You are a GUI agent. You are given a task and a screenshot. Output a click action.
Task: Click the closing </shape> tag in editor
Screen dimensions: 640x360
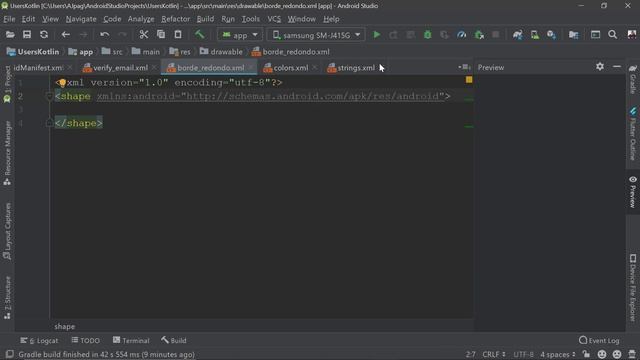[79, 123]
